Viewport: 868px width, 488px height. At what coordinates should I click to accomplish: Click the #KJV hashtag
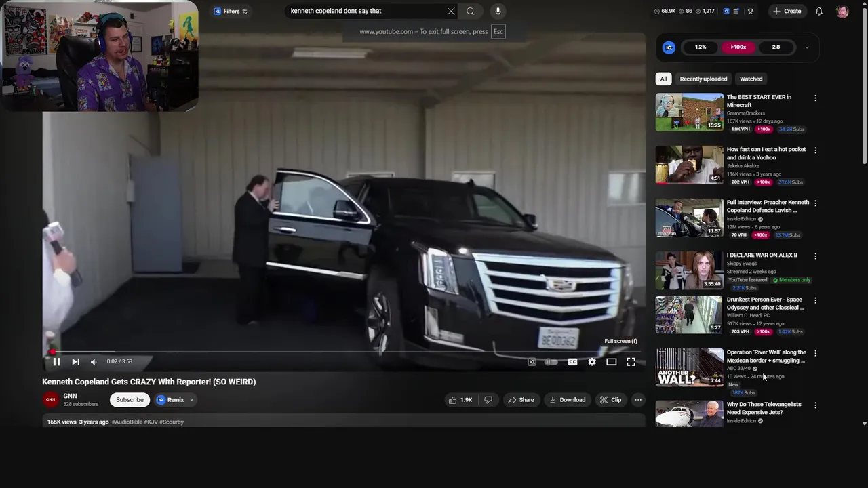click(x=151, y=422)
